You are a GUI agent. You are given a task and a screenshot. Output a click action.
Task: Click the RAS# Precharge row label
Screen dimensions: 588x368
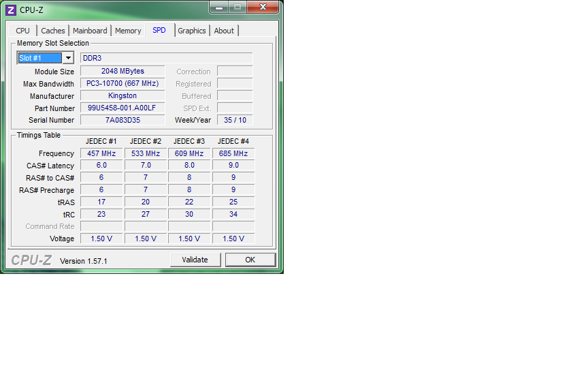[x=46, y=190]
